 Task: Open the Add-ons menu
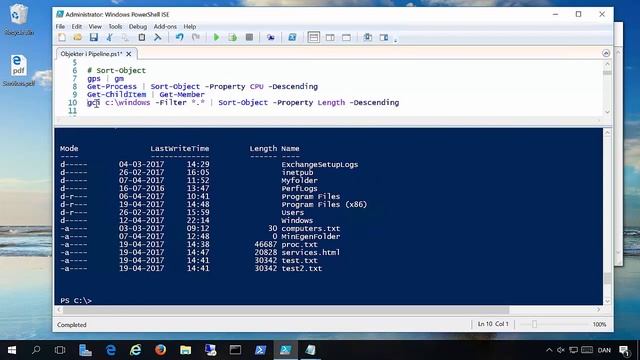coord(165,27)
